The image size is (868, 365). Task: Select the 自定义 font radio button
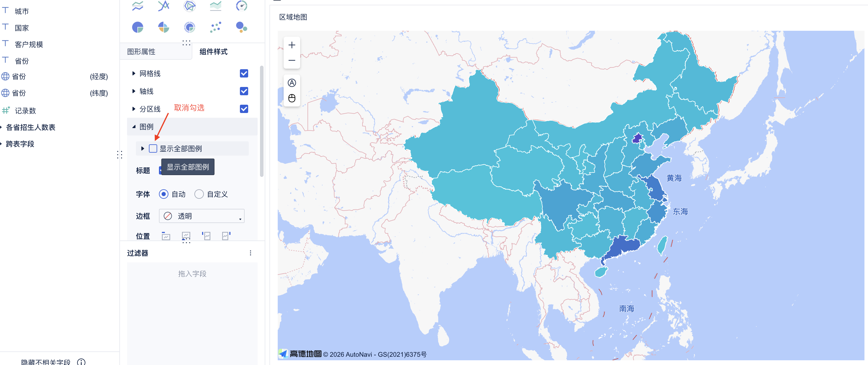(x=199, y=194)
